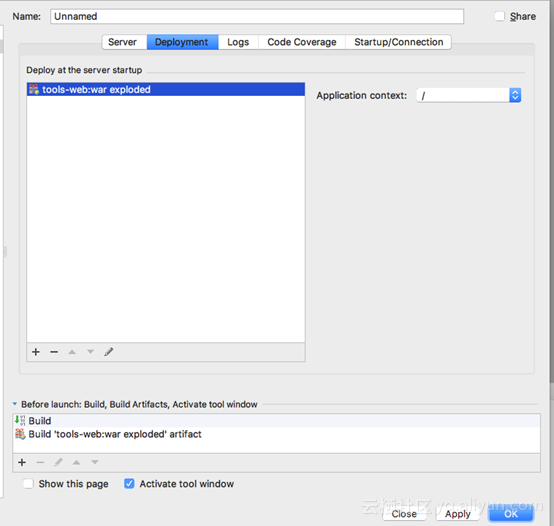Select Build 'tools-web:war exploded' artifact row
Viewport: 554px width, 526px height.
[x=276, y=434]
